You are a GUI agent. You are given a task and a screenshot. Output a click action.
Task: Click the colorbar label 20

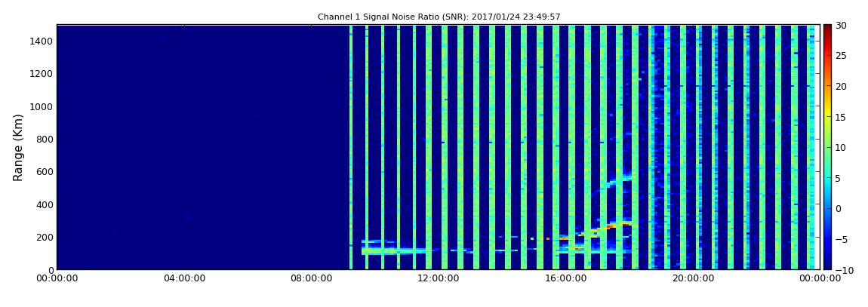pos(842,86)
